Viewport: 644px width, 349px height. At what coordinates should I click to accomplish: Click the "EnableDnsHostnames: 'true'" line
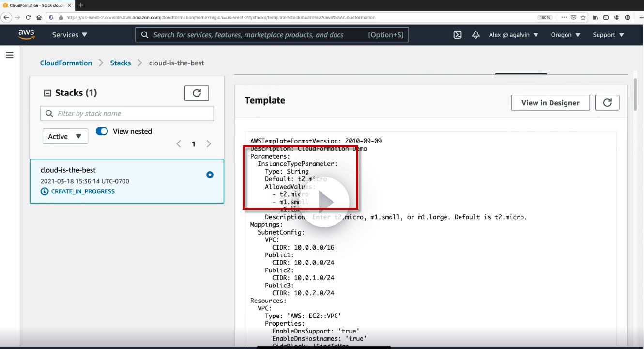[320, 339]
